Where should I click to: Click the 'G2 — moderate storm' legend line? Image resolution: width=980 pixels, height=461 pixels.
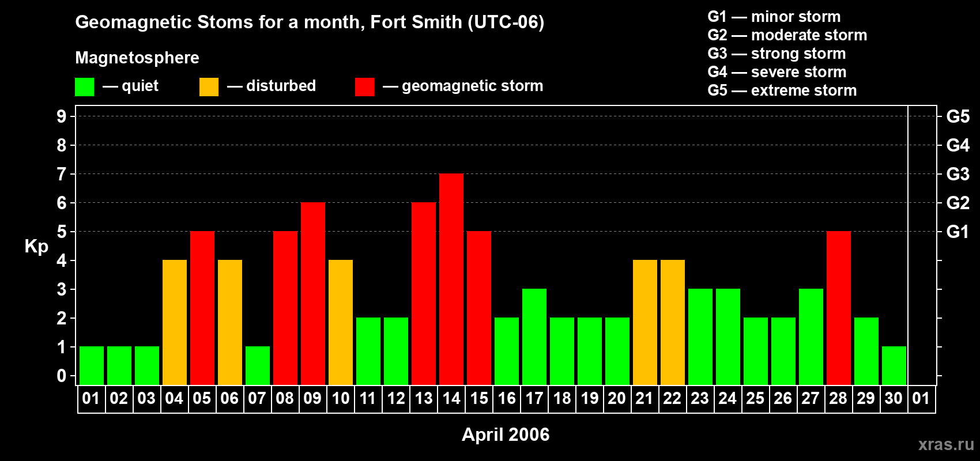pos(787,35)
